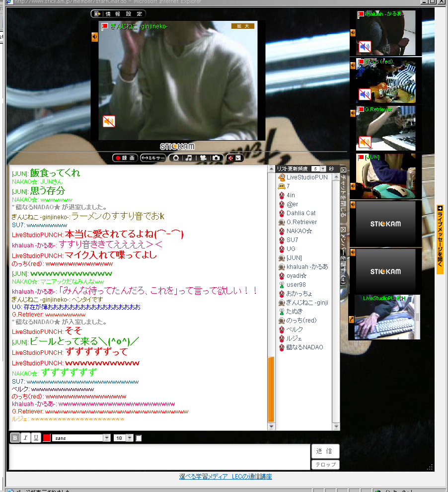Click orange volume tab beside khaluah thumbnail
This screenshot has width=448, height=492.
[x=353, y=33]
